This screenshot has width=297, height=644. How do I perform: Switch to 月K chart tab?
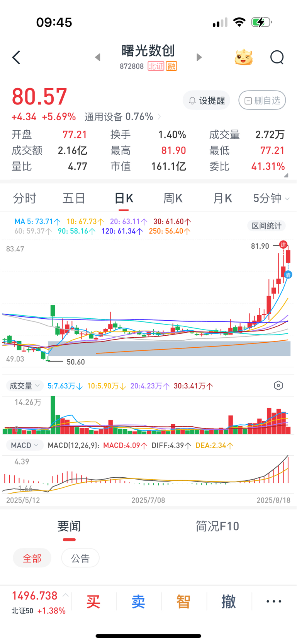[222, 198]
